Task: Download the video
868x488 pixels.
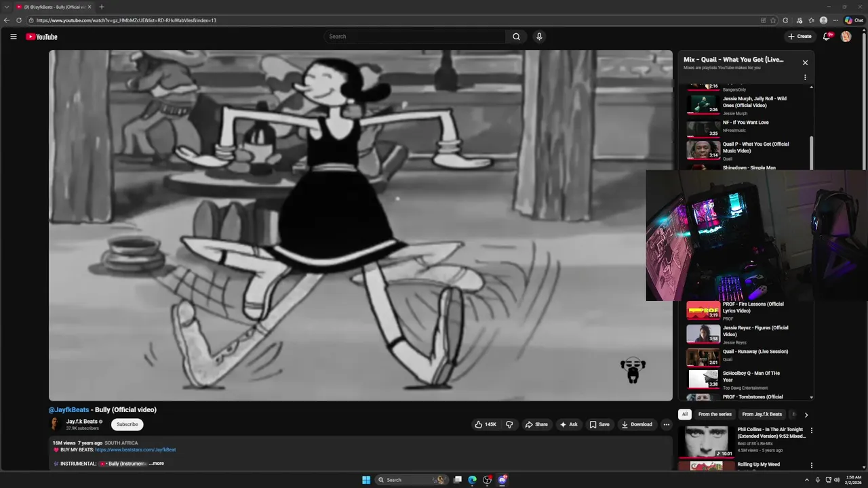Action: [637, 424]
